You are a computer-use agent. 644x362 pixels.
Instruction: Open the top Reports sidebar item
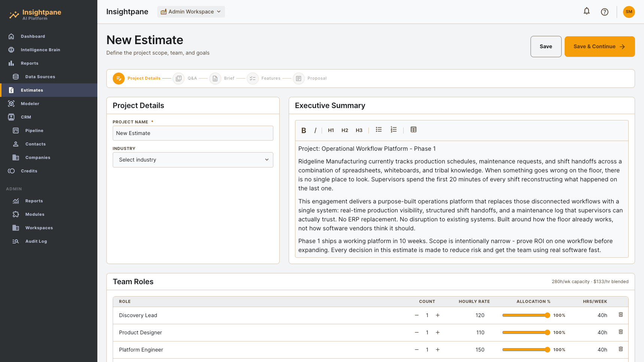click(x=49, y=63)
